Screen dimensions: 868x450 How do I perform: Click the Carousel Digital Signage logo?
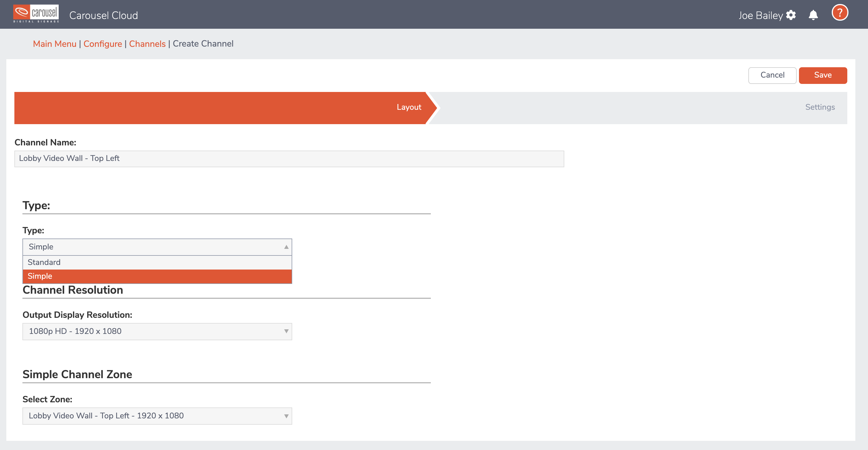tap(36, 14)
